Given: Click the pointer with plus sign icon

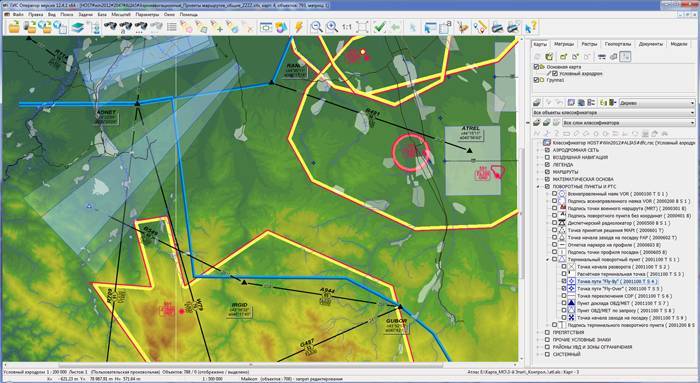Looking at the screenshot, I should (217, 27).
